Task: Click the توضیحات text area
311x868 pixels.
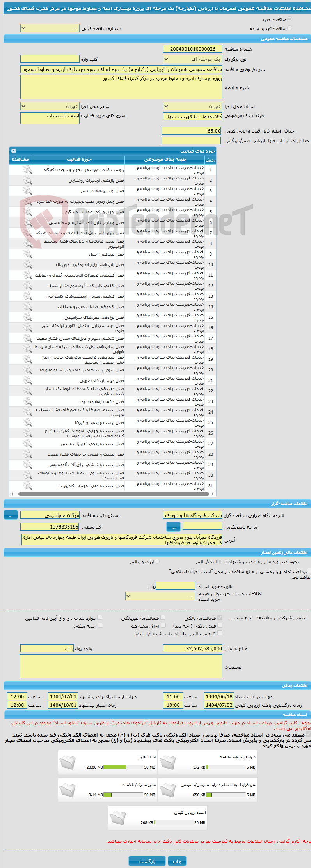Action: (121, 666)
